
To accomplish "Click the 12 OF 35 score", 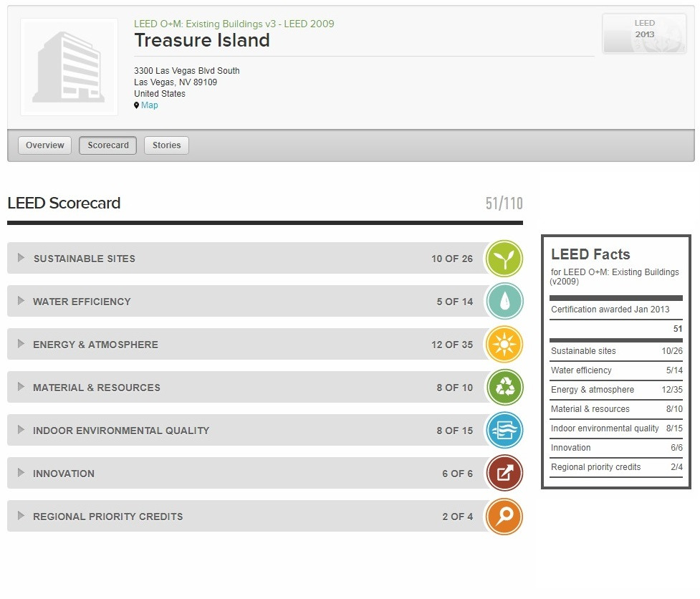I will point(452,345).
